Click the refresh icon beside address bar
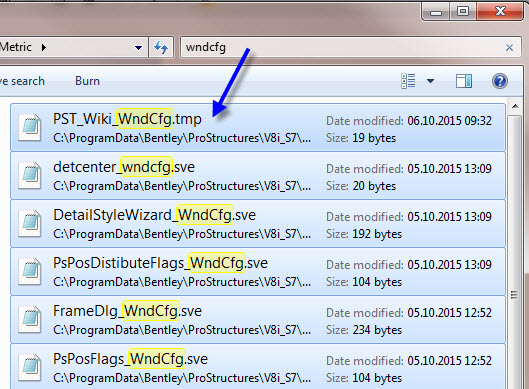 click(x=161, y=47)
